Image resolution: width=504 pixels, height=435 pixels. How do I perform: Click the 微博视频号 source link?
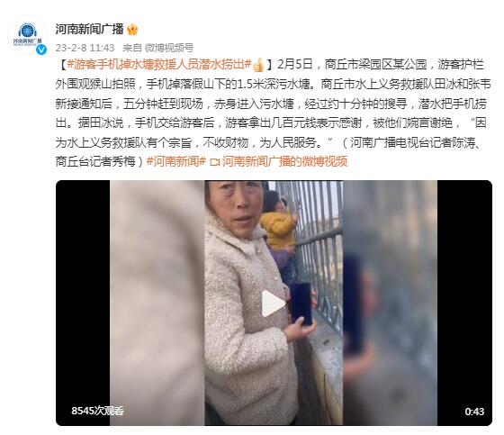coord(169,48)
